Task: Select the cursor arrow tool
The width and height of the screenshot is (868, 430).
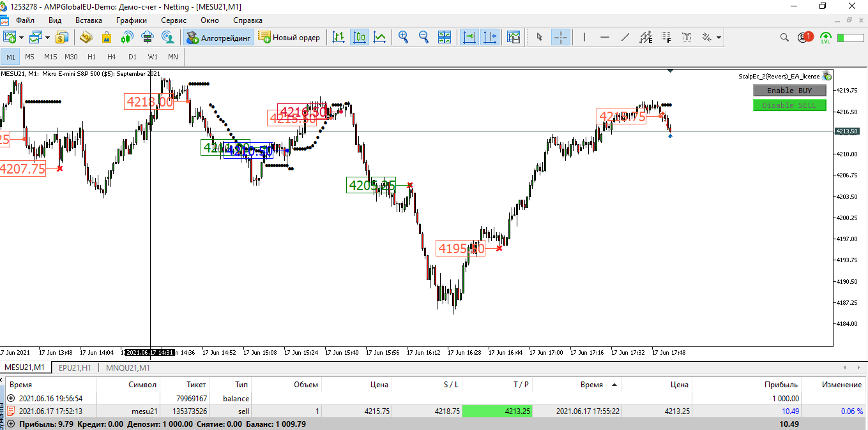Action: tap(540, 38)
